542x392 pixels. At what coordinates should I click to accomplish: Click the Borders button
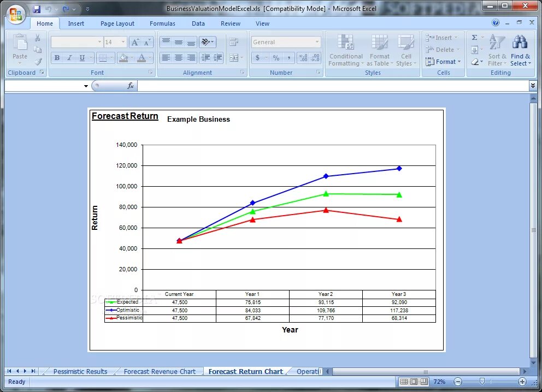(103, 58)
